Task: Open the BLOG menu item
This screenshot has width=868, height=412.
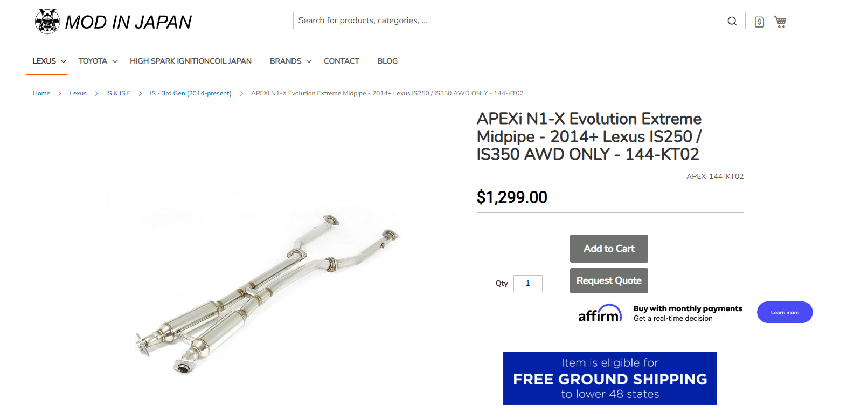Action: tap(387, 61)
